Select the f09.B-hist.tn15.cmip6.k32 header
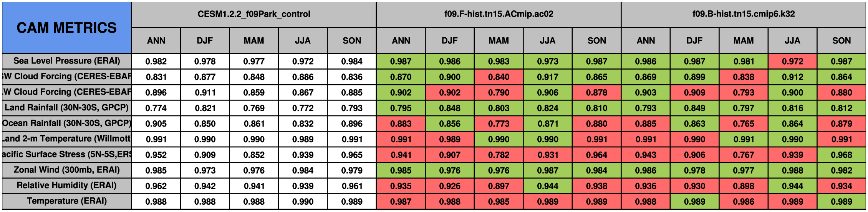Viewport: 868px width, 212px height. [743, 14]
